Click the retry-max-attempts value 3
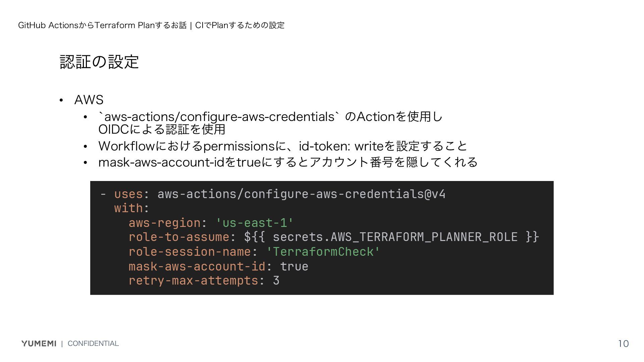 point(276,281)
